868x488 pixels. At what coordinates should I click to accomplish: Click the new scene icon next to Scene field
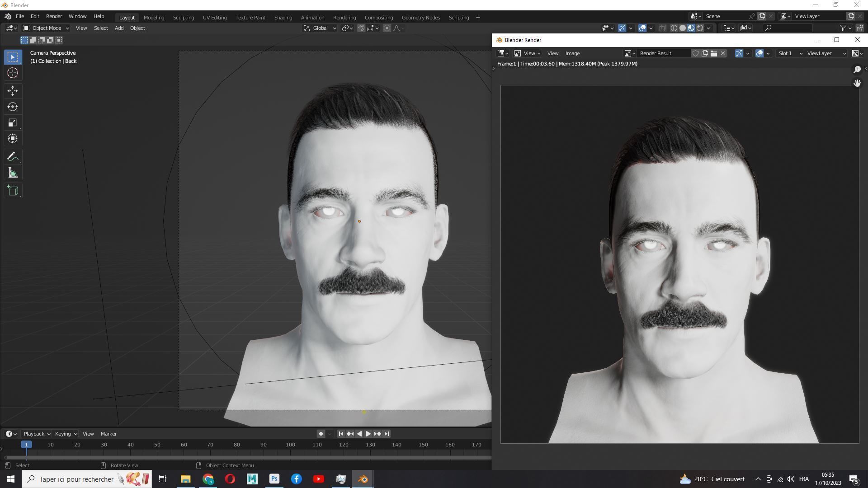(x=762, y=16)
